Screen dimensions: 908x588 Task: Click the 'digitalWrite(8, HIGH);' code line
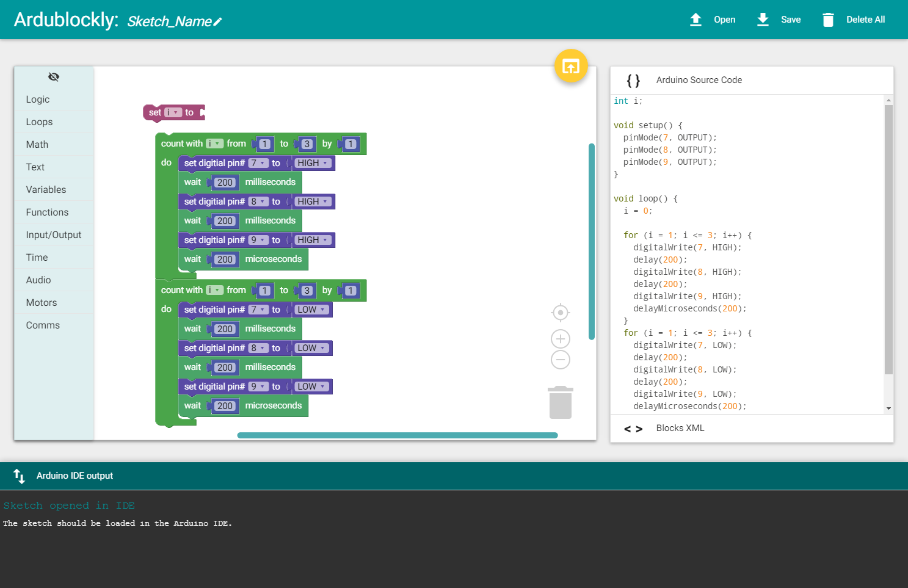click(688, 272)
